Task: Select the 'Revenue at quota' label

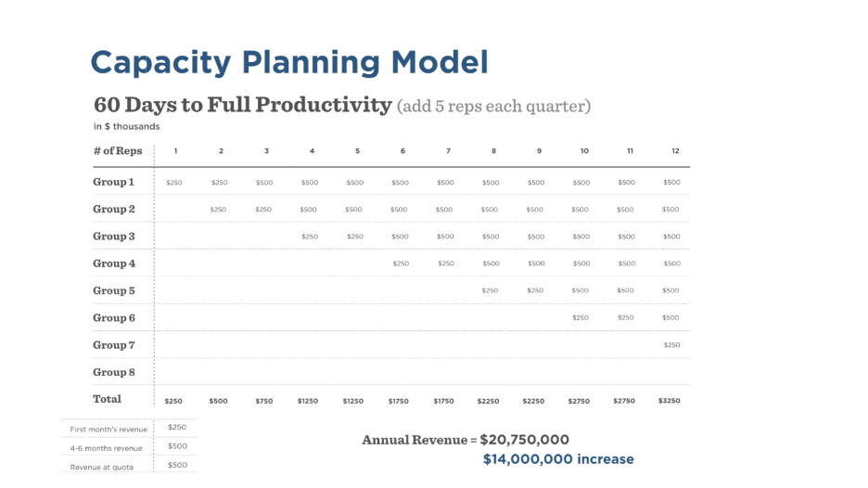Action: point(102,467)
